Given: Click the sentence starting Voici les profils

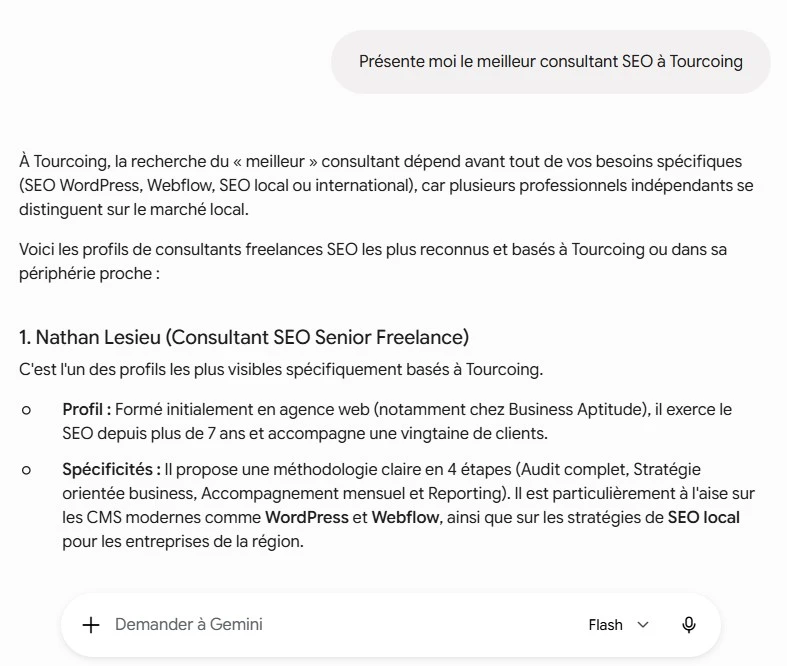Looking at the screenshot, I should tap(373, 261).
